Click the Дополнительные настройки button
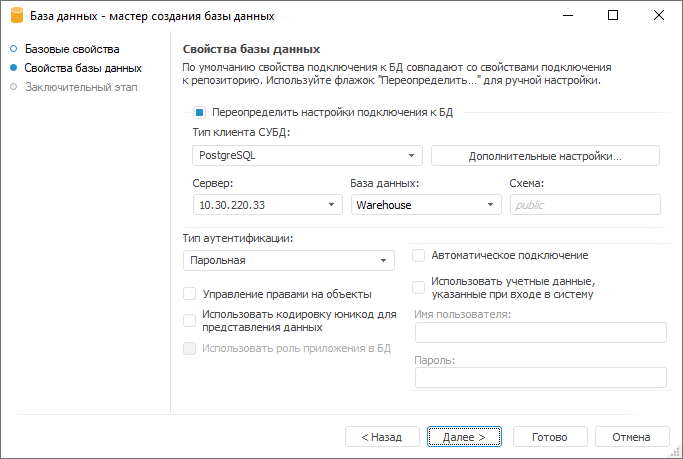The image size is (683, 459). coord(545,156)
